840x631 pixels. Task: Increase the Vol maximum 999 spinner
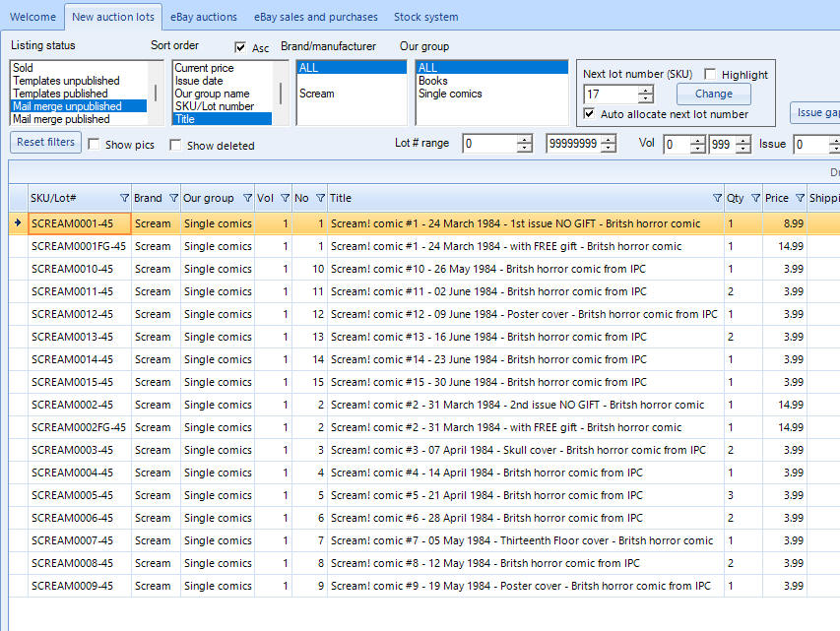pyautogui.click(x=743, y=140)
